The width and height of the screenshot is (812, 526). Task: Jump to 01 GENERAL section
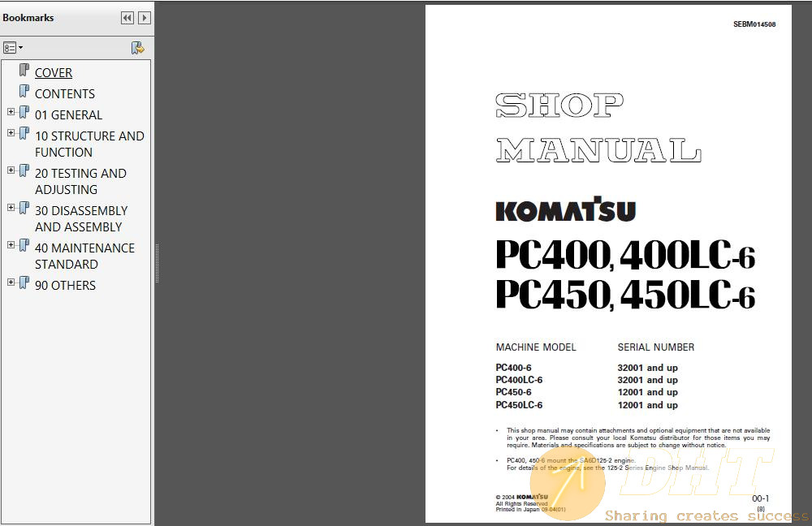tap(68, 115)
